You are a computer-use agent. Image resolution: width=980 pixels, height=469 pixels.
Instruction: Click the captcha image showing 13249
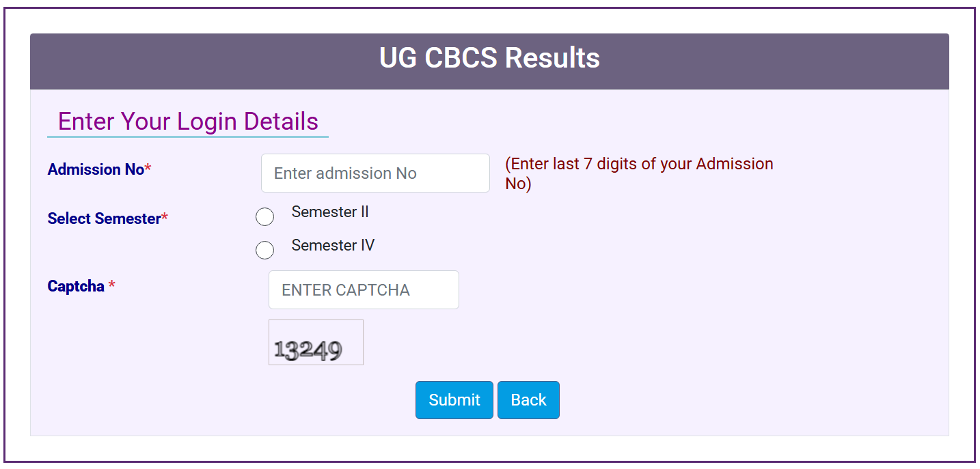(x=316, y=342)
